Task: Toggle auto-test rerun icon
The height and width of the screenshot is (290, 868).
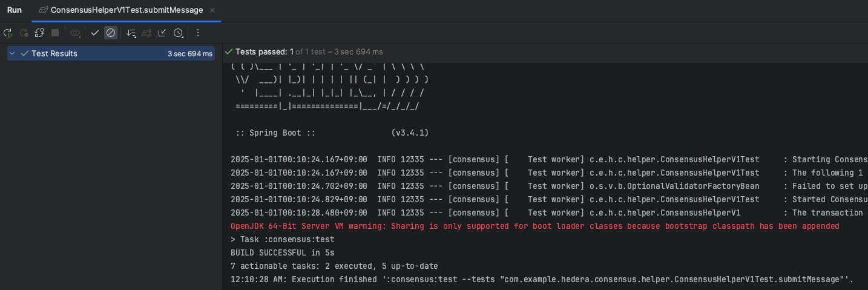Action: coord(39,33)
